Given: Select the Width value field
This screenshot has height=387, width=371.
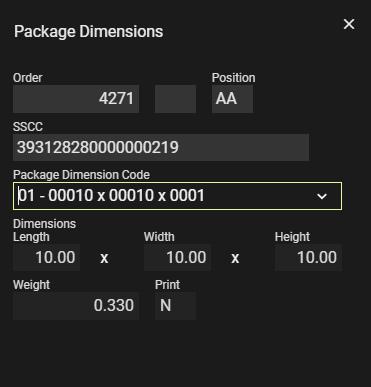Looking at the screenshot, I should click(x=177, y=257).
